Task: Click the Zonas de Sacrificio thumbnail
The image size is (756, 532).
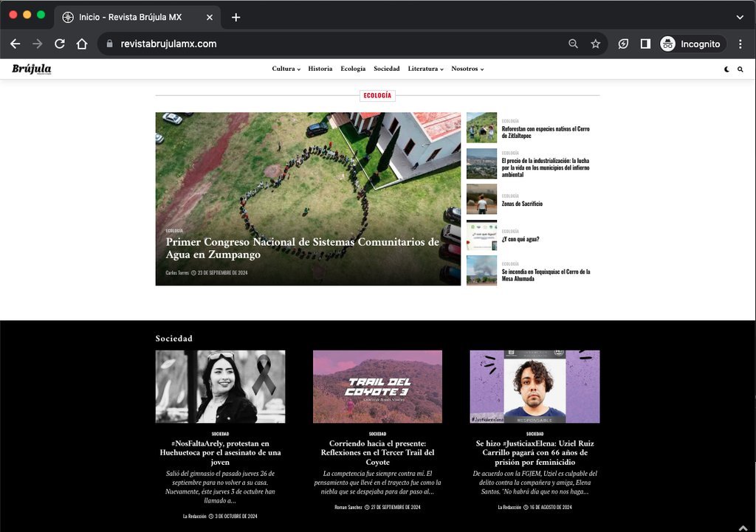Action: 481,199
